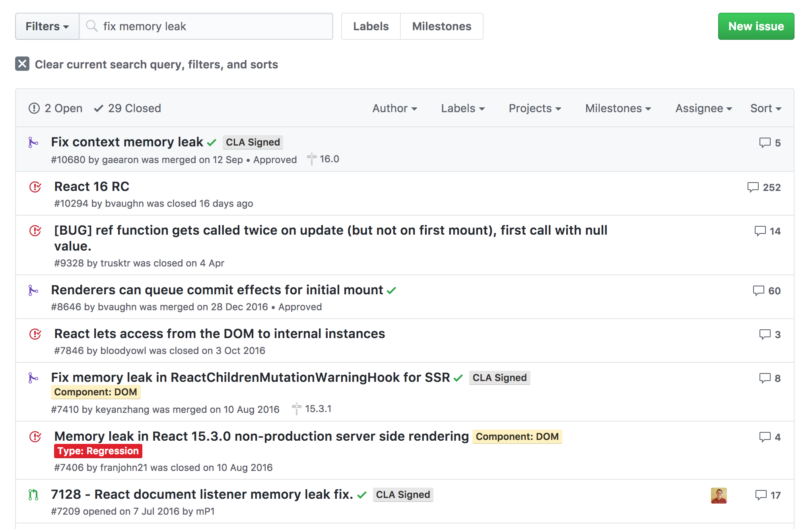This screenshot has width=812, height=529.
Task: Expand the Author filter dropdown
Action: pyautogui.click(x=394, y=108)
